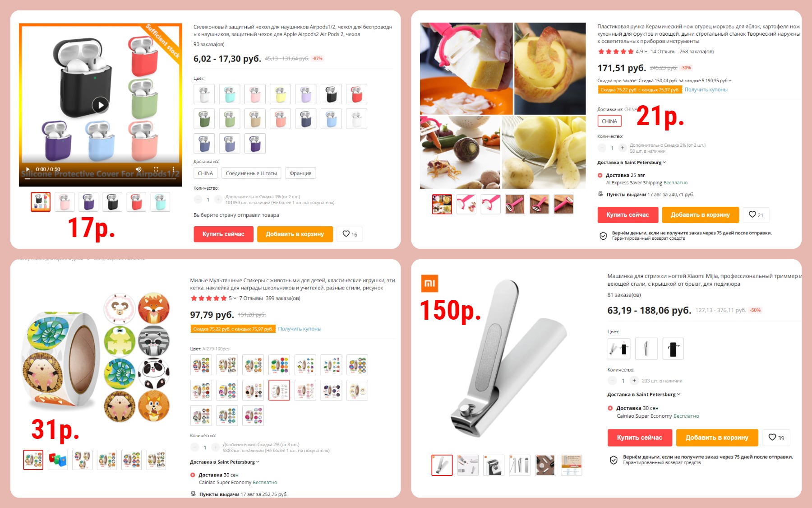Open fullscreen mode for the AirPods video
The image size is (812, 508).
156,169
